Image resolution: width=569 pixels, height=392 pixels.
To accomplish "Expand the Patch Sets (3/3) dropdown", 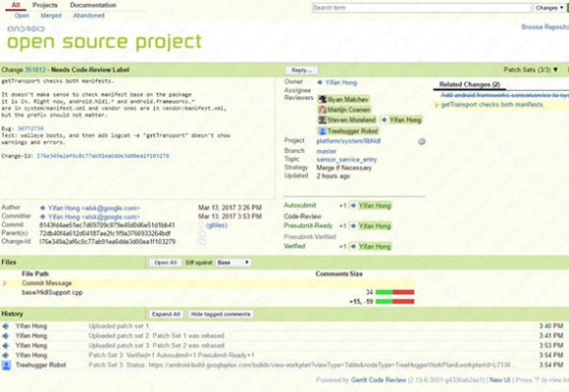I will click(x=531, y=70).
